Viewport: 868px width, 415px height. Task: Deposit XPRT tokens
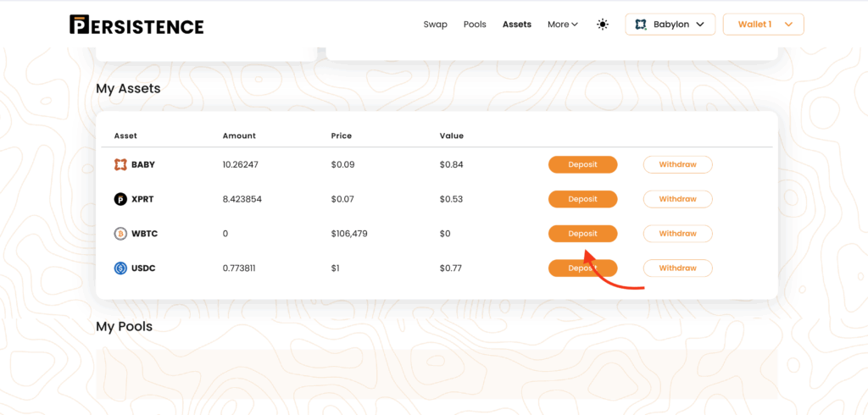pyautogui.click(x=583, y=199)
